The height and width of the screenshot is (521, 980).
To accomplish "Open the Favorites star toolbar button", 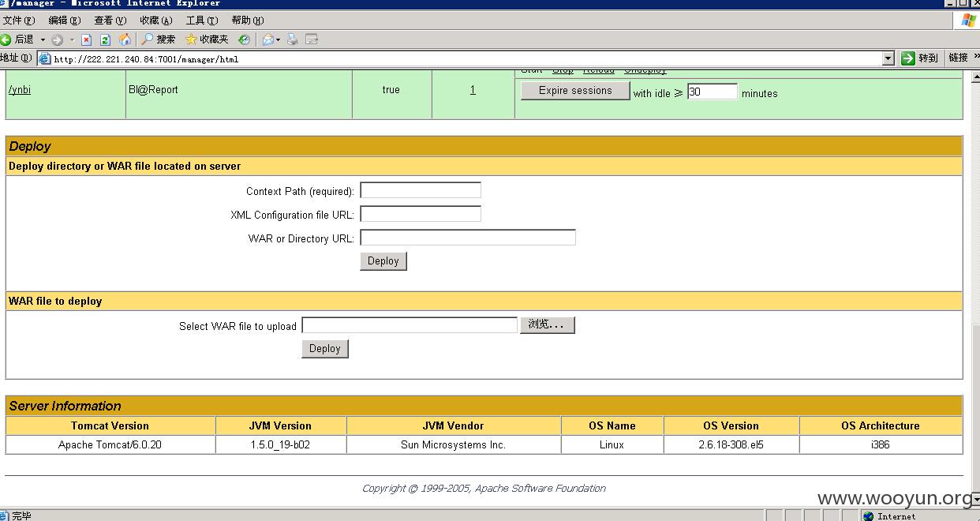I will pos(207,39).
